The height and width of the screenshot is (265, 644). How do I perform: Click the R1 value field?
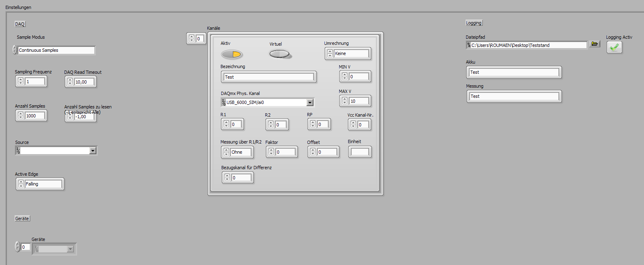click(x=236, y=124)
